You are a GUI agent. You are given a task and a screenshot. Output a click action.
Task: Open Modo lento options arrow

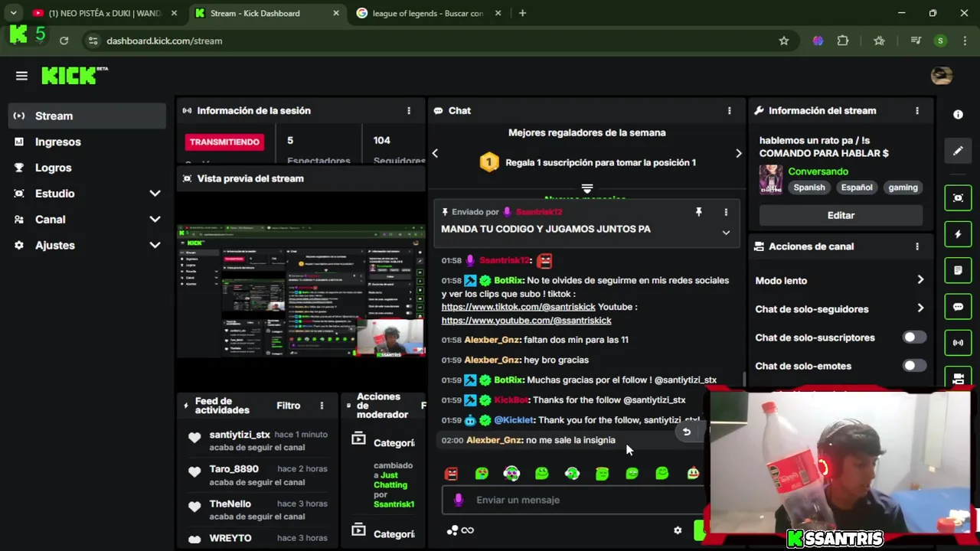click(x=920, y=280)
